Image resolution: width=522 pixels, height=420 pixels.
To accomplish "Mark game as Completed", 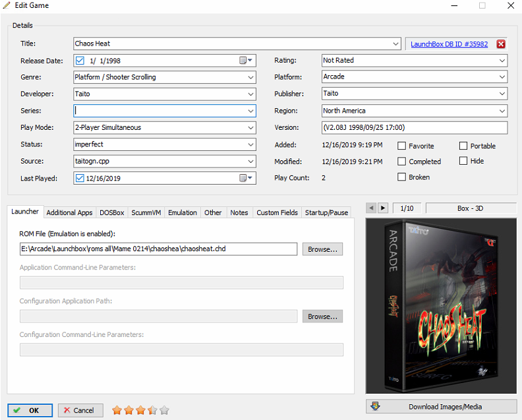I will (x=402, y=161).
